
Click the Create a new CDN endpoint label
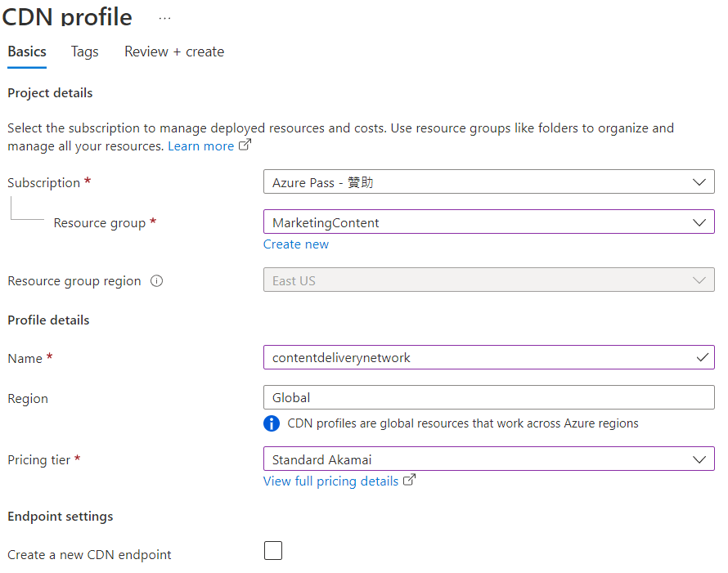pos(89,555)
